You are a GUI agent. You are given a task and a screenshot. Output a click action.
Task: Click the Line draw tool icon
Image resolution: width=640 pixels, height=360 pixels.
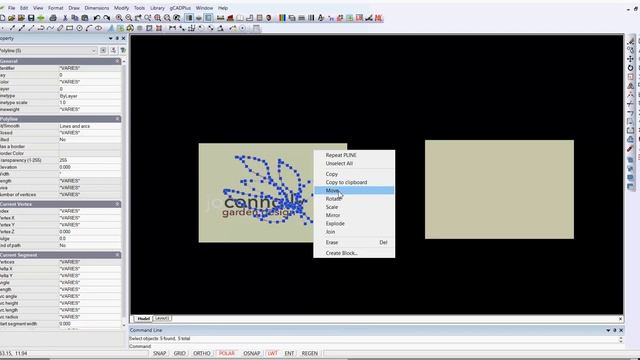point(31,28)
